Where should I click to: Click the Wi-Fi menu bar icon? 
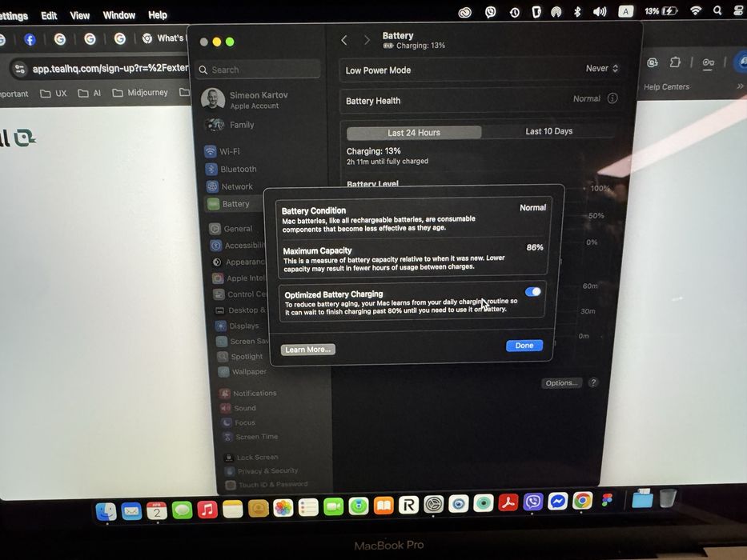tap(696, 10)
